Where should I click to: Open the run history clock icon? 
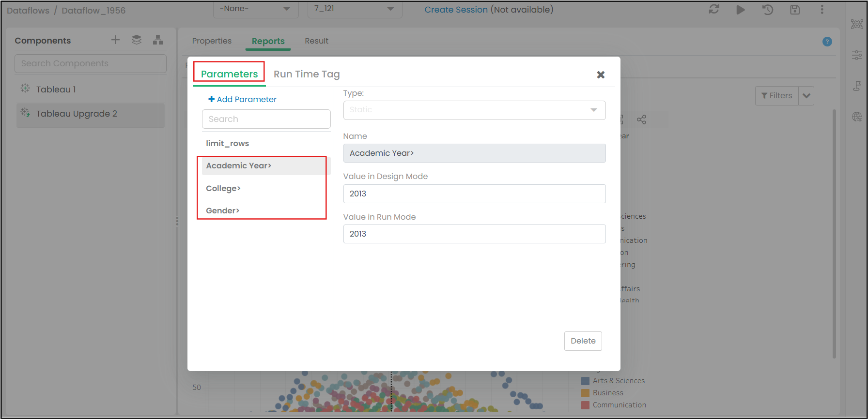pyautogui.click(x=768, y=10)
